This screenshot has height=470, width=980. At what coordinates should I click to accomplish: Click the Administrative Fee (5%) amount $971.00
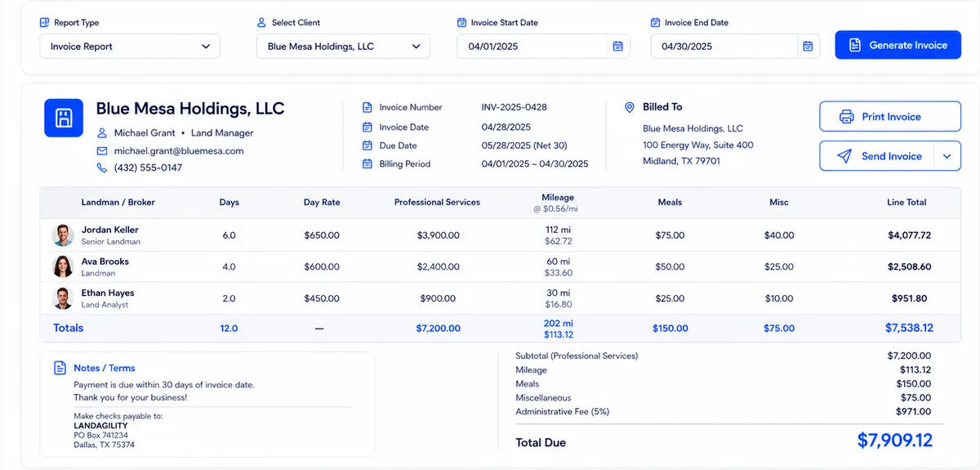[913, 412]
